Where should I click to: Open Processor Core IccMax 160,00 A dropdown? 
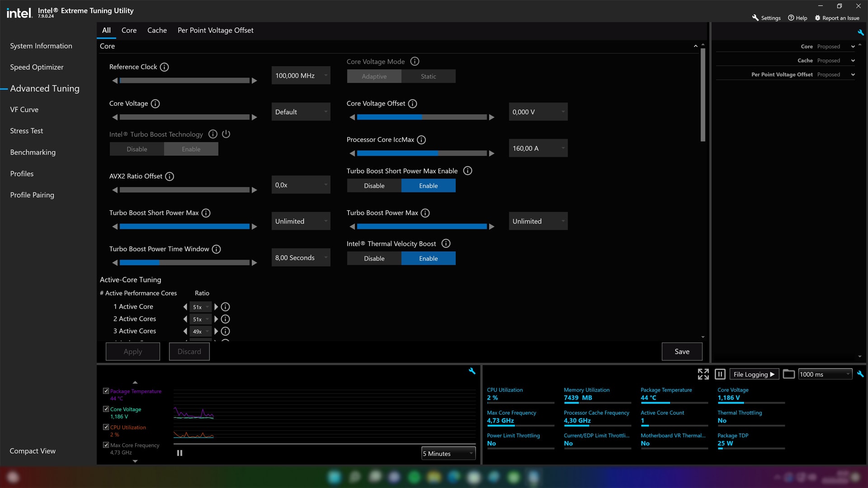pos(538,148)
